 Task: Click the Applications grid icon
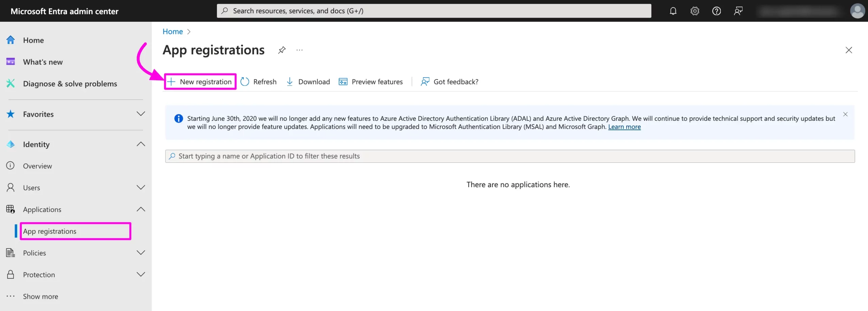point(11,209)
